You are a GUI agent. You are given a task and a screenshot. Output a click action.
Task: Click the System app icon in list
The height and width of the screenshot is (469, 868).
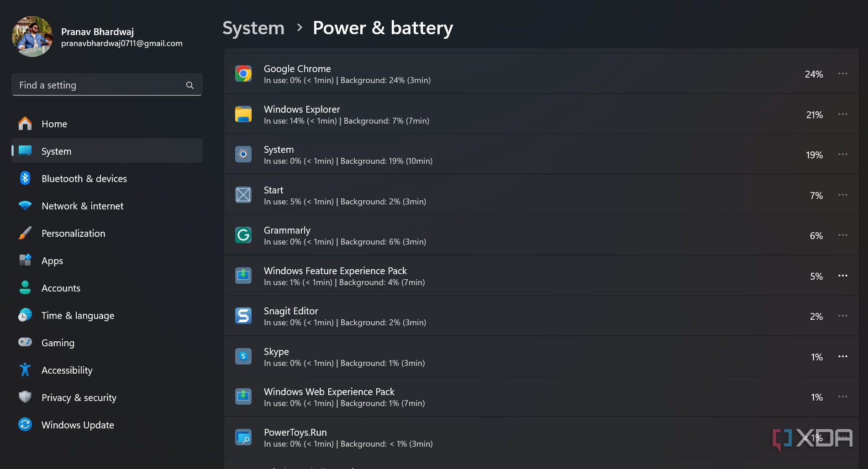(243, 154)
